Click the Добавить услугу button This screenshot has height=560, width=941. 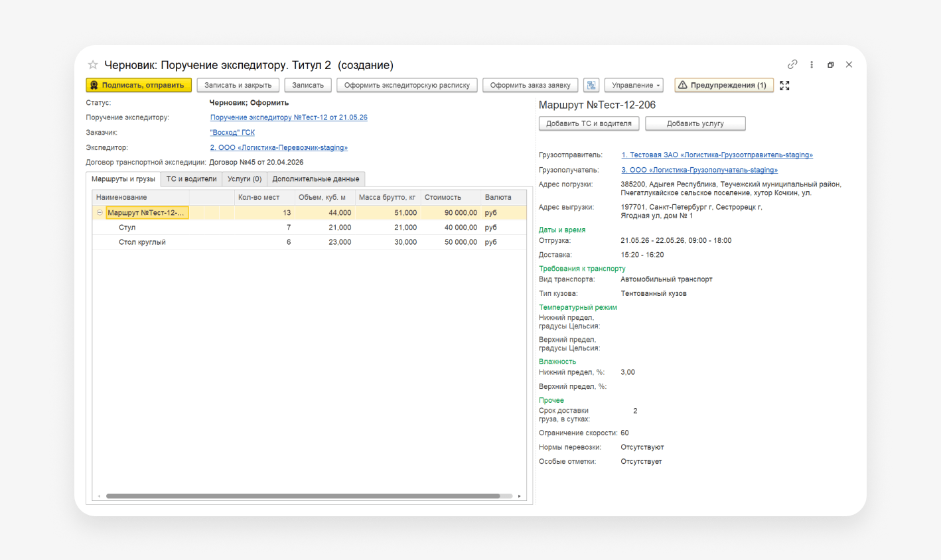(x=695, y=123)
